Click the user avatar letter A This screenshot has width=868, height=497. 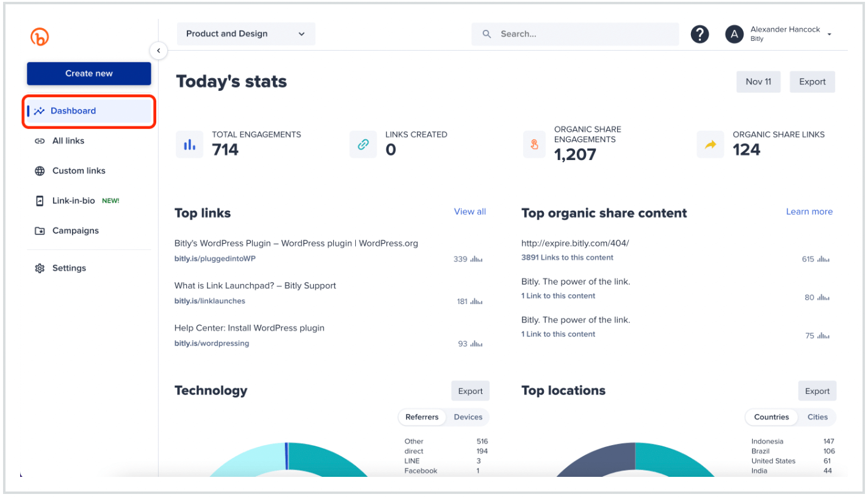[734, 34]
